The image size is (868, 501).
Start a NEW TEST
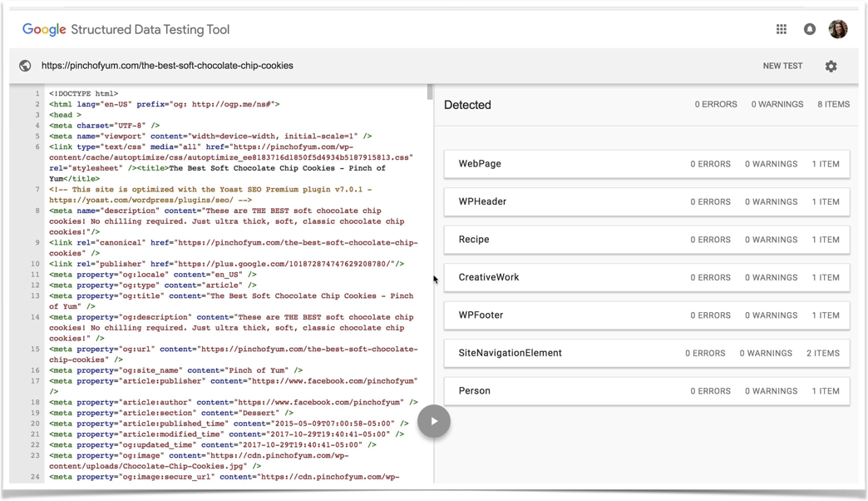(782, 66)
